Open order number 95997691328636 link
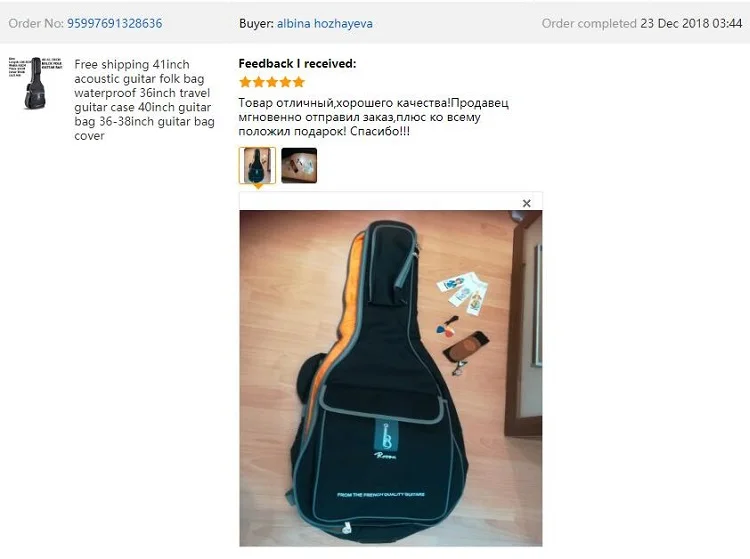This screenshot has height=559, width=750. pyautogui.click(x=114, y=23)
